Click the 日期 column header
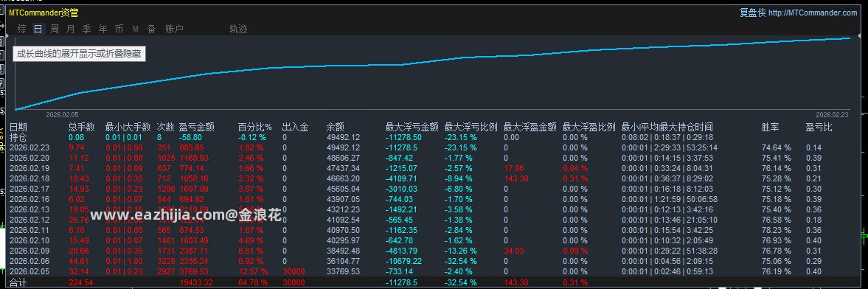Screen dimensions: 868x289 pos(18,128)
